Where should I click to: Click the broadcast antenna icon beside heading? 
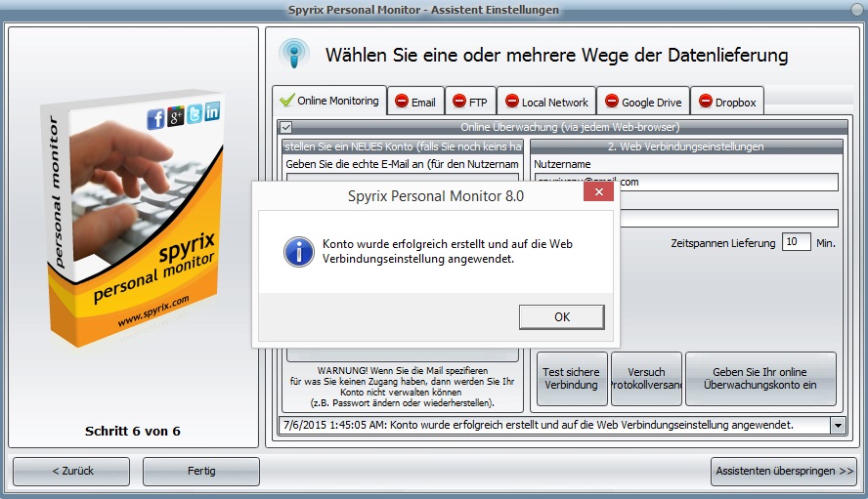(294, 54)
